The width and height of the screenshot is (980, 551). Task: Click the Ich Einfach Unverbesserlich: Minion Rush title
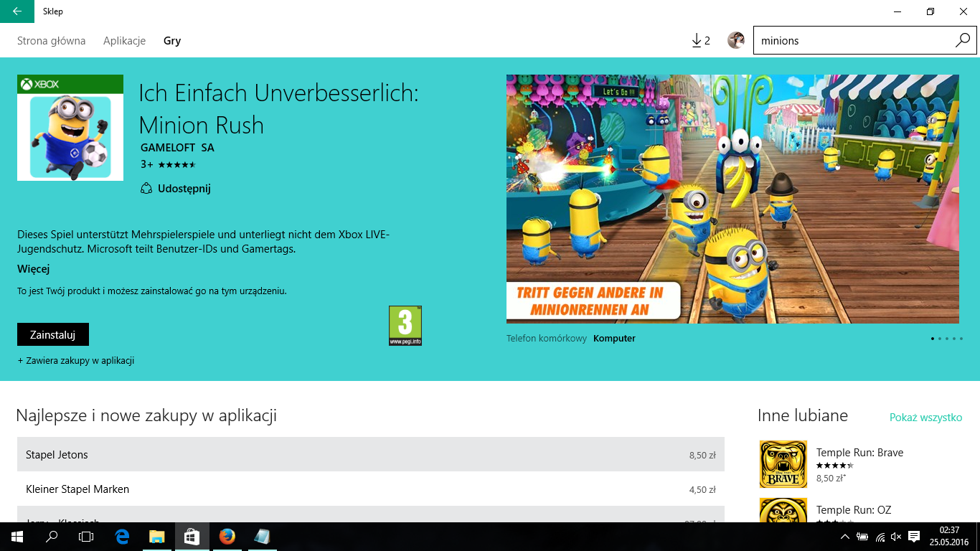[x=278, y=108]
